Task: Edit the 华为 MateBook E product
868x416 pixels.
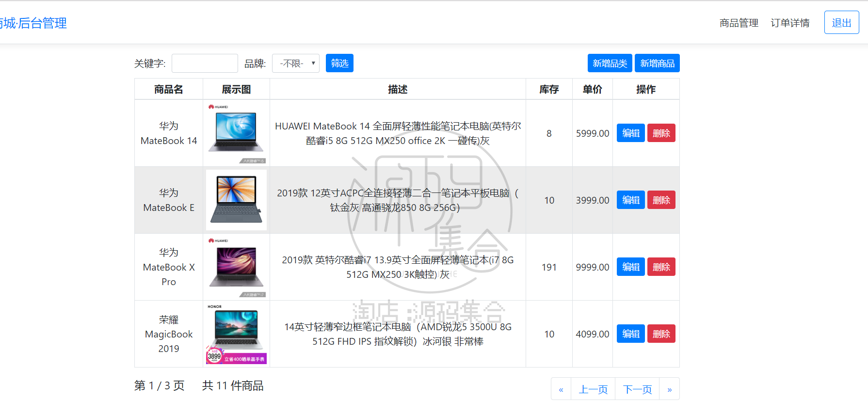Action: [x=630, y=200]
